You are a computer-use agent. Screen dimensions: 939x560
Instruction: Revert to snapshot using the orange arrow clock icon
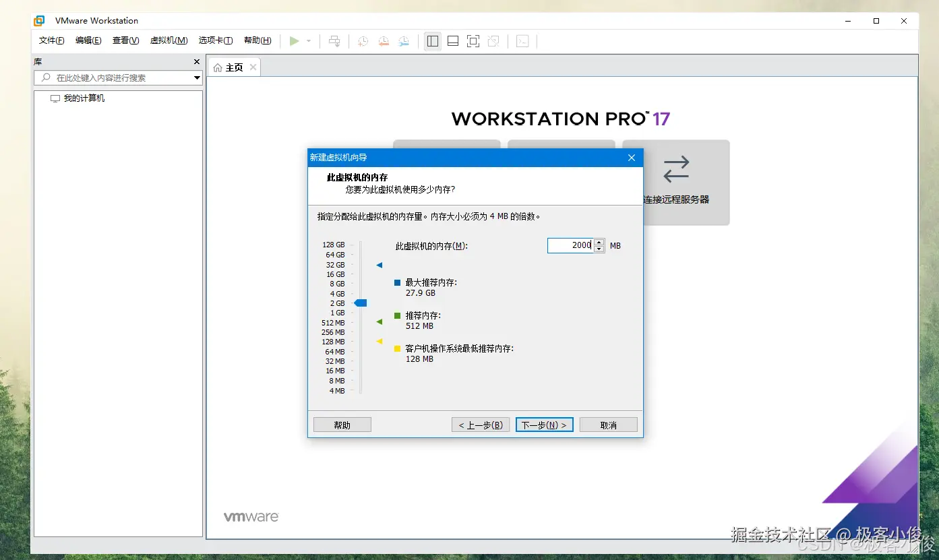point(384,41)
